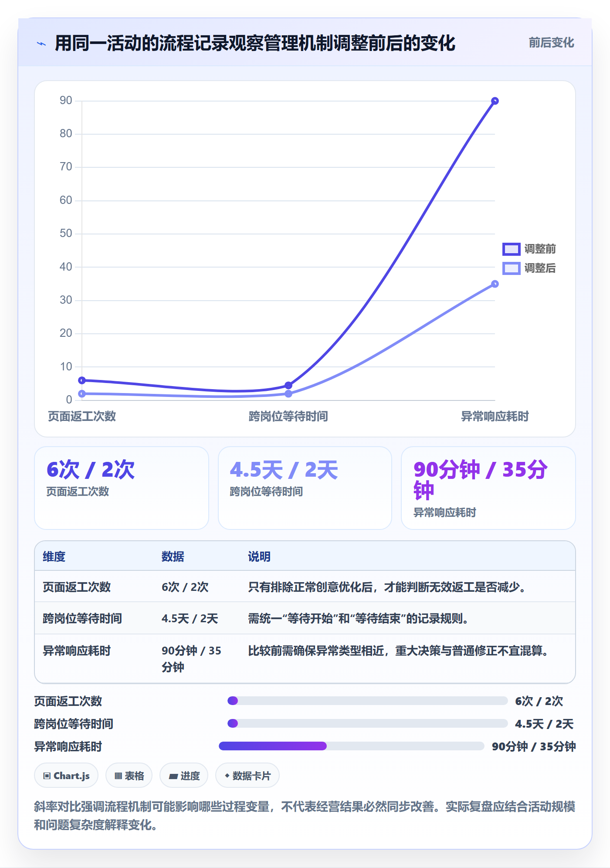Click the 数据 column header

173,556
